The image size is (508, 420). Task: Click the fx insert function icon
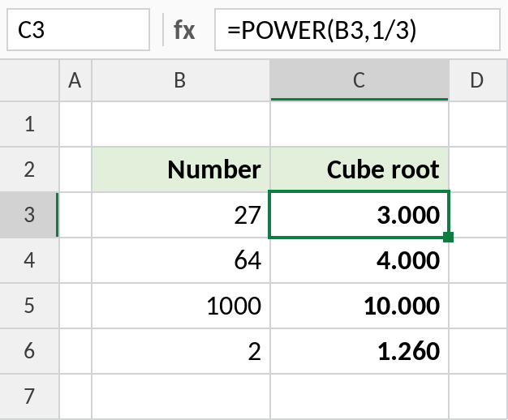click(184, 30)
